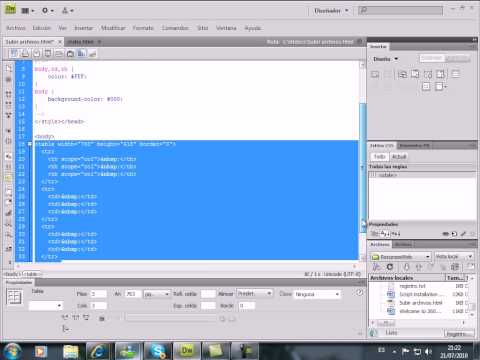Viewport: 480px width, 360px height.
Task: Open the Edición menu
Action: (42, 28)
